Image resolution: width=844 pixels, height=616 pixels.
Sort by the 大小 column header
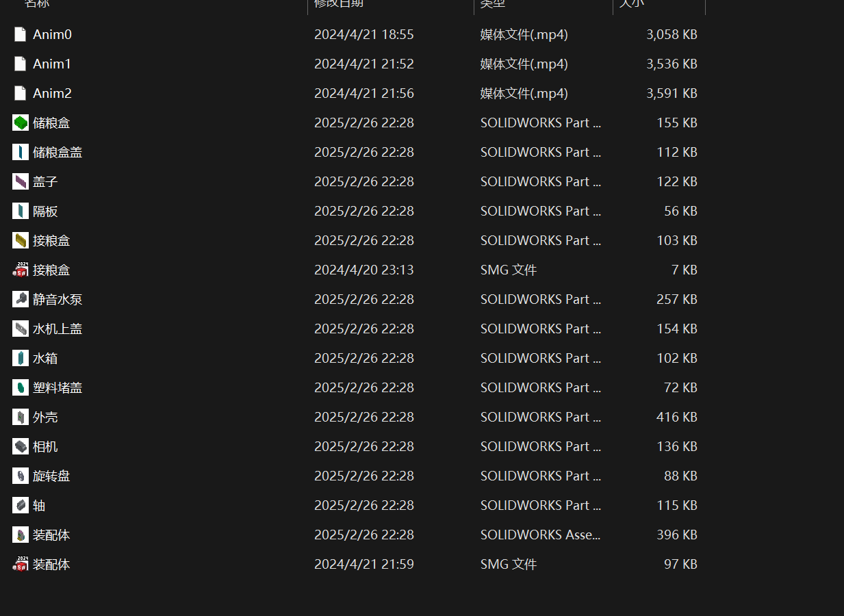(632, 4)
